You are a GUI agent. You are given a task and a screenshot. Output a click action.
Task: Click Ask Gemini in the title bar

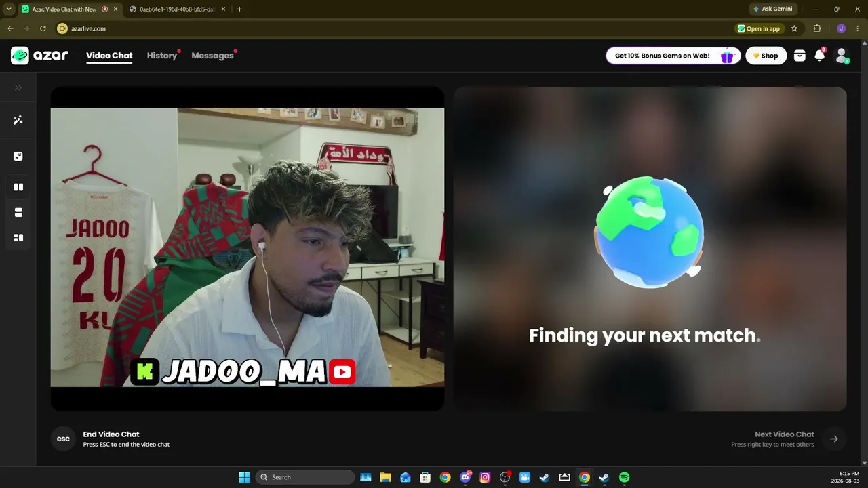(x=772, y=9)
